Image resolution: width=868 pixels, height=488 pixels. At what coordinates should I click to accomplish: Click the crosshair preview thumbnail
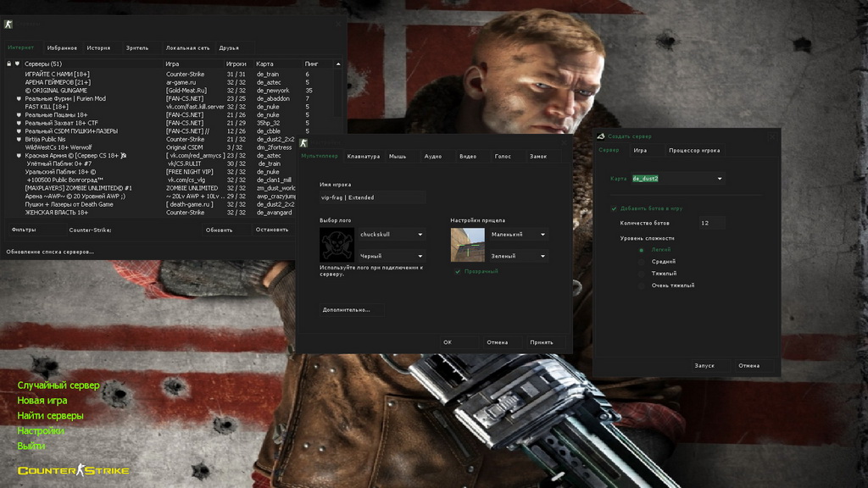click(468, 245)
